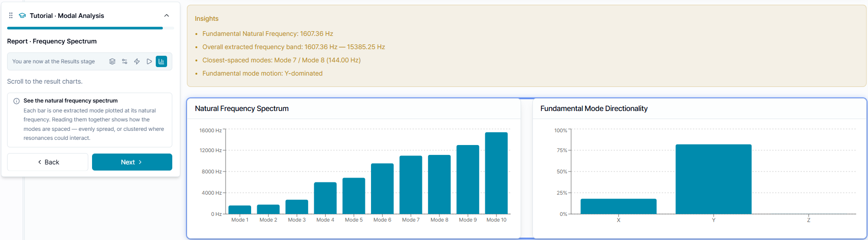Screen dimensions: 868x240
Task: Grab the tutorial panel drag handle
Action: point(11,16)
